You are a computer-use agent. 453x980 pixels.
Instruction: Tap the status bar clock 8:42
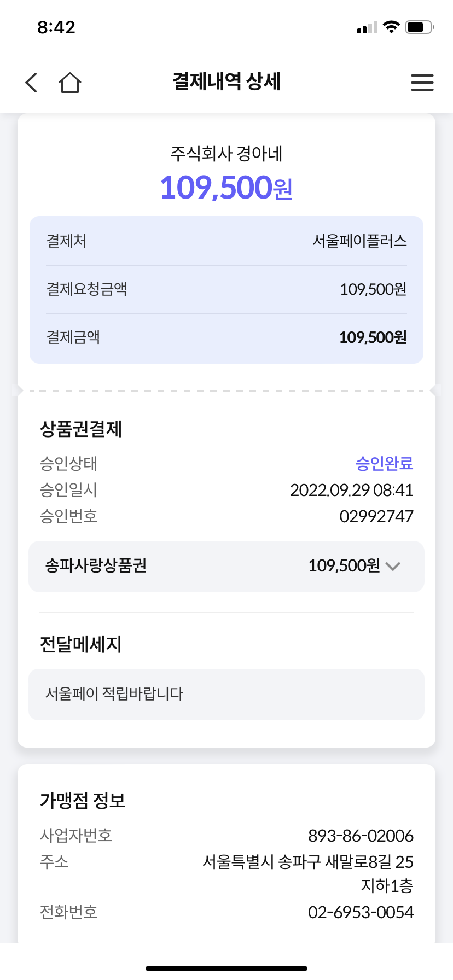click(56, 27)
